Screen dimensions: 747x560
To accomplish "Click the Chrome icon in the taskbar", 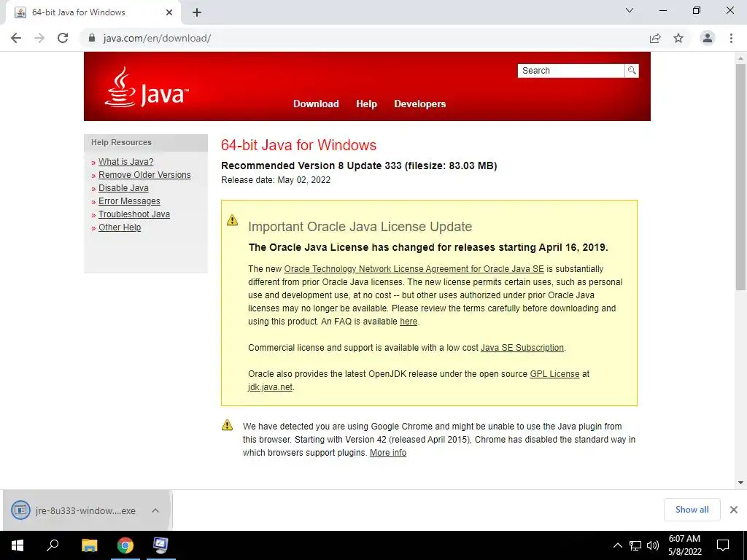I will (125, 545).
